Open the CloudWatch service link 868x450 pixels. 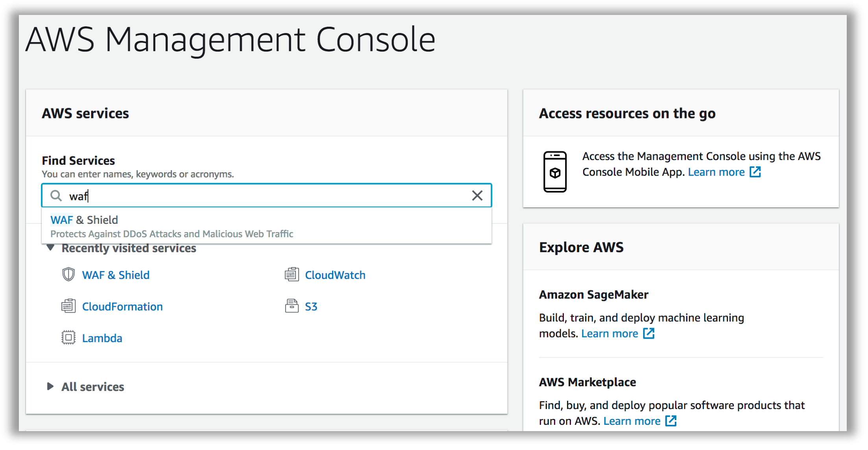[x=335, y=275]
